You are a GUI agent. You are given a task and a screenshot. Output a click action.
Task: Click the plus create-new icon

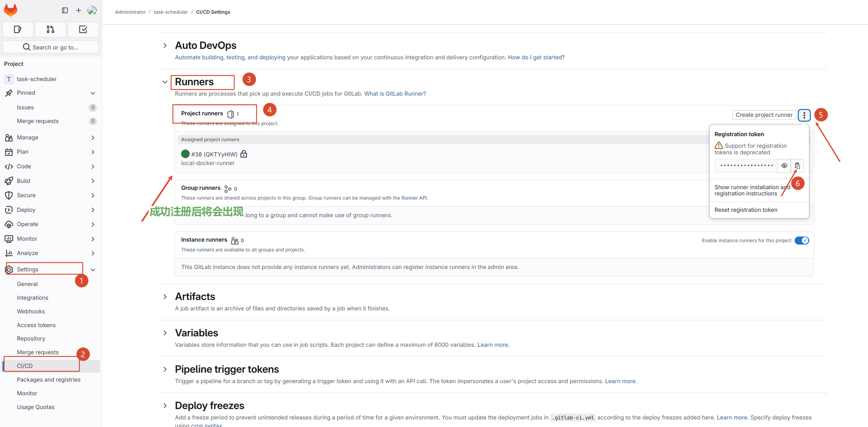coord(78,10)
